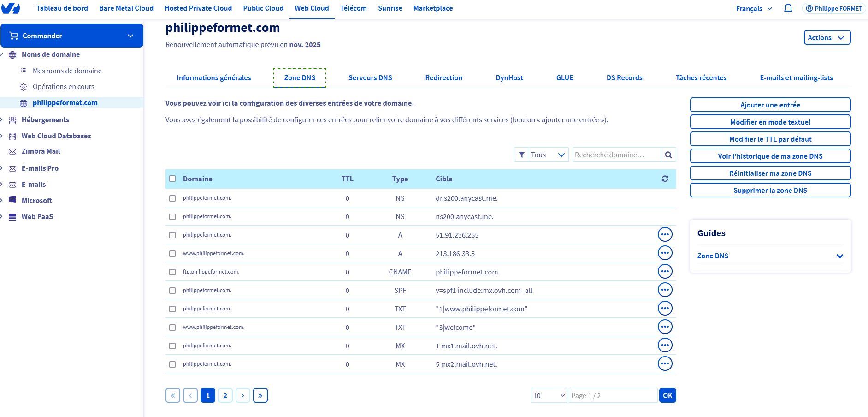Switch to the Serveurs DNS tab
The width and height of the screenshot is (868, 417).
pyautogui.click(x=370, y=78)
